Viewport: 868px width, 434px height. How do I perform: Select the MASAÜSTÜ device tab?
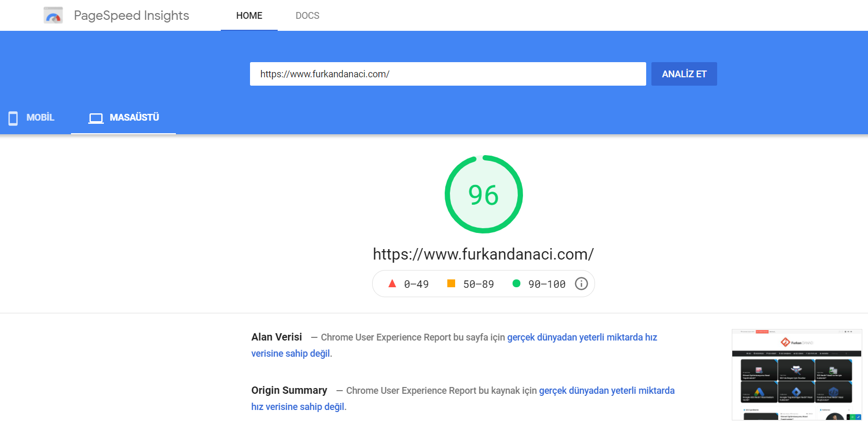[124, 118]
